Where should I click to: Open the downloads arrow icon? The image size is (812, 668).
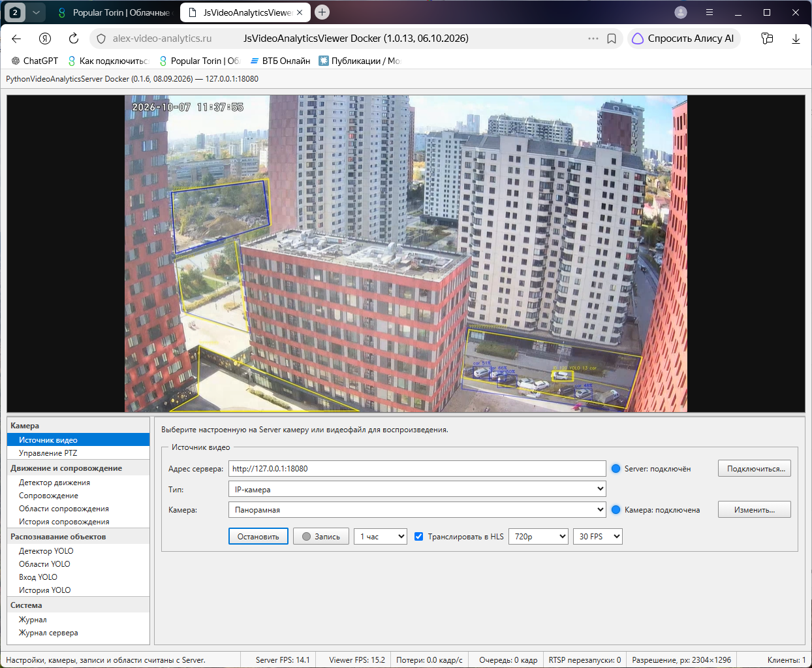[x=796, y=39]
